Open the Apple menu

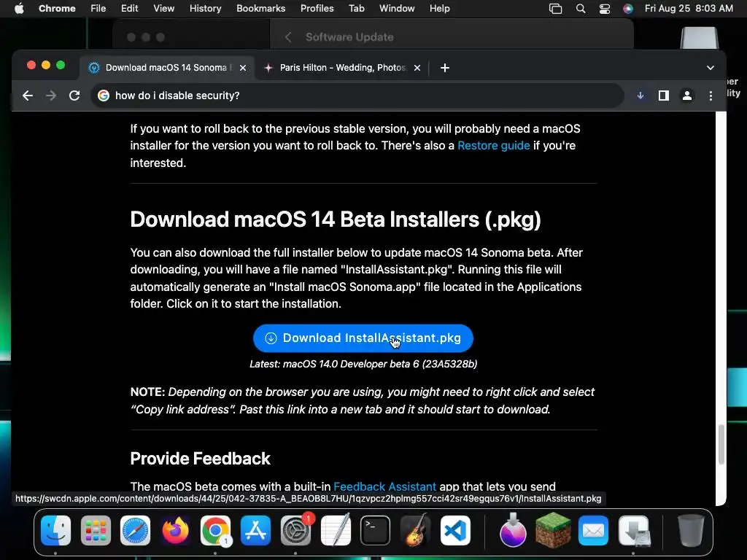[19, 9]
